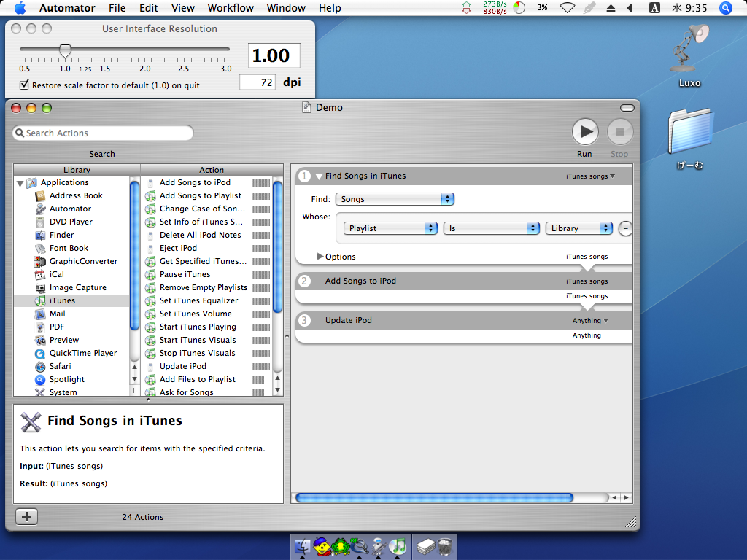Expand Options in Find Songs action
747x560 pixels.
click(320, 257)
